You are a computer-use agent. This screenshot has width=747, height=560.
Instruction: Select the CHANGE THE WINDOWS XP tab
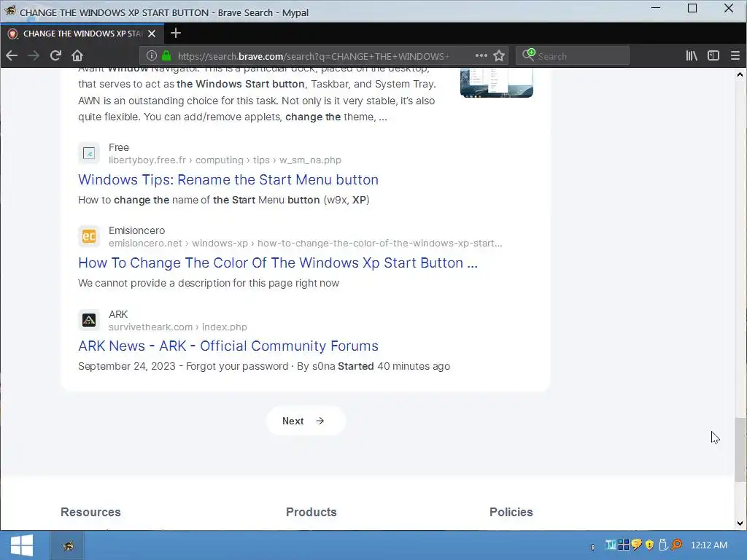coord(82,34)
